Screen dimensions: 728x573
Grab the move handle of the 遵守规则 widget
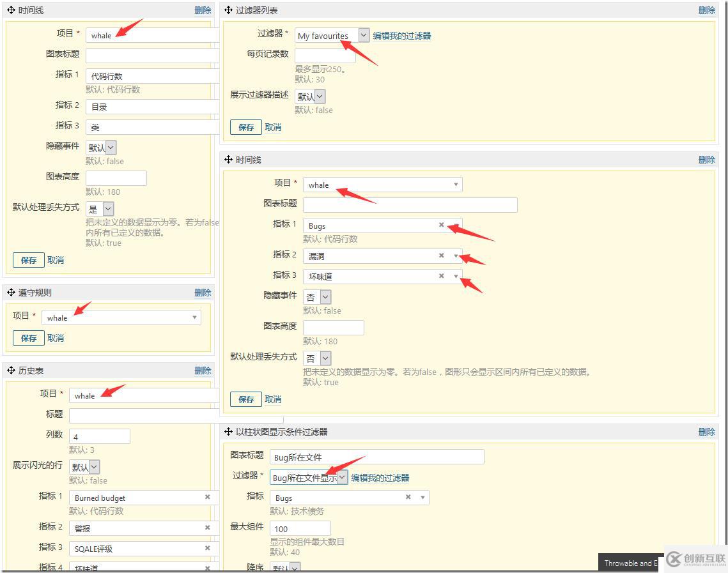(x=11, y=293)
